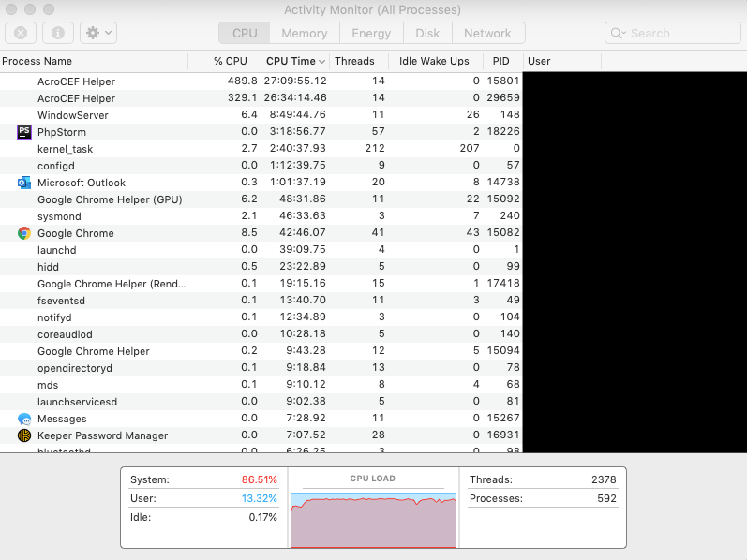Click kernel_task's 212 threads value
This screenshot has width=747, height=560.
375,148
